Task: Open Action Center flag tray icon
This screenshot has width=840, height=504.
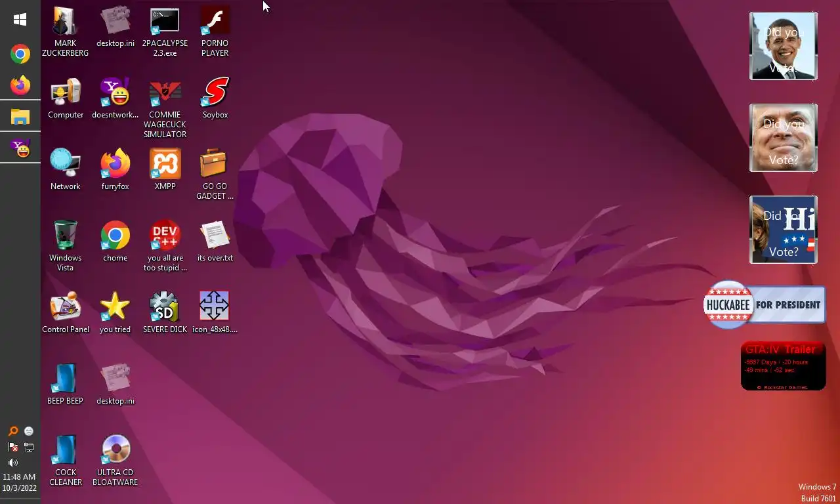Action: pos(12,447)
